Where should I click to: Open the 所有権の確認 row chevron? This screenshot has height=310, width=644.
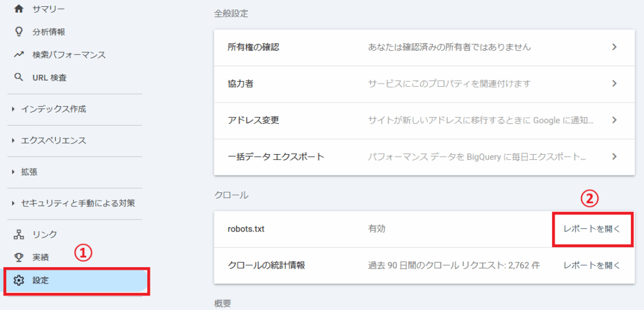(614, 47)
